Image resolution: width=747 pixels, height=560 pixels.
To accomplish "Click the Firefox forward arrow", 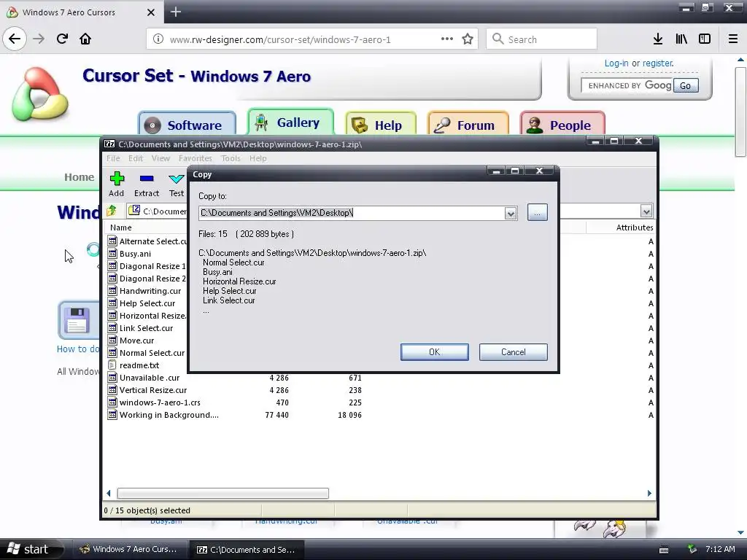I will [39, 39].
